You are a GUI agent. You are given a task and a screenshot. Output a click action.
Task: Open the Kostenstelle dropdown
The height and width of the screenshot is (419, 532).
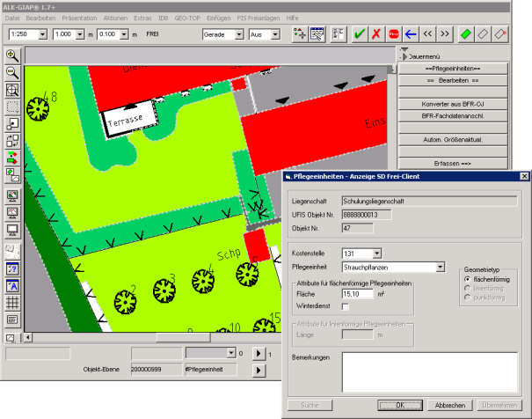(376, 254)
